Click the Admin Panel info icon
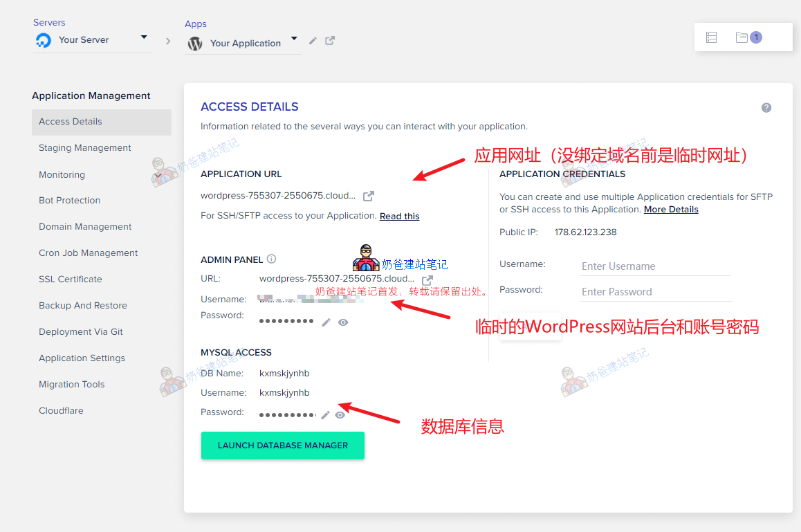Screen dimensions: 801x532 [x=271, y=259]
